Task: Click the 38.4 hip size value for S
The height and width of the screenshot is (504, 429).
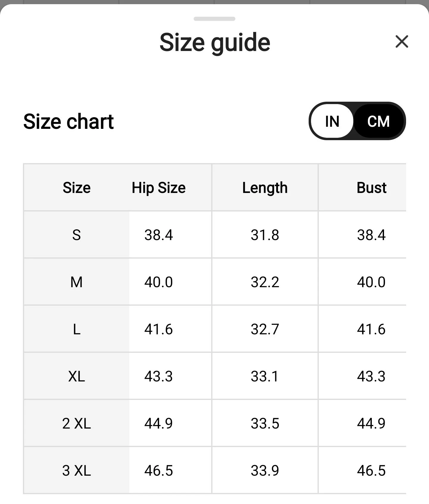Action: point(158,235)
